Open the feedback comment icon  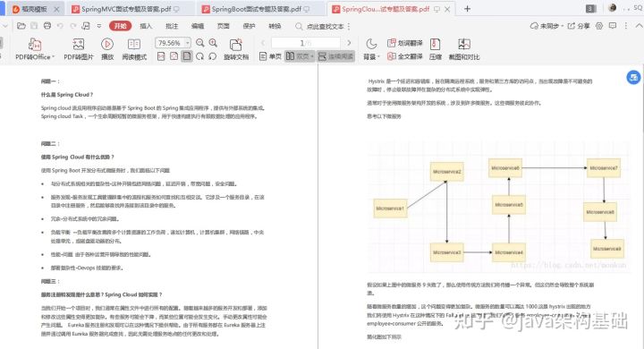[x=613, y=26]
